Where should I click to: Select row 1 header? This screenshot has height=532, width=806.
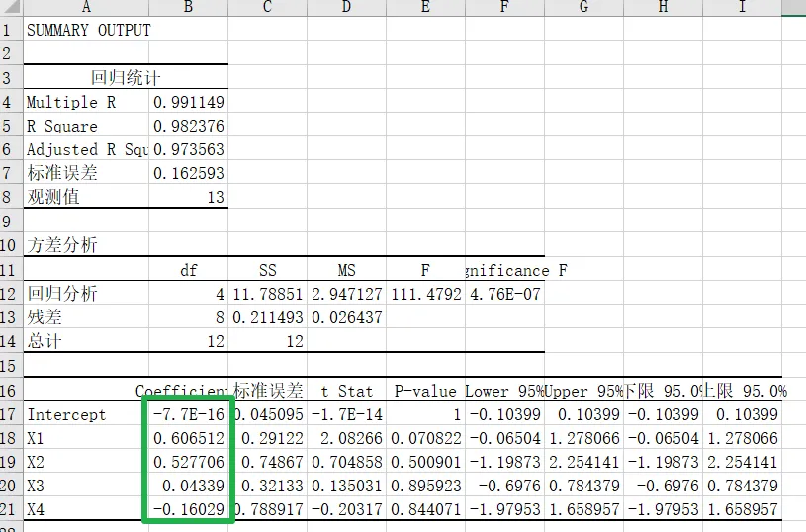click(11, 30)
